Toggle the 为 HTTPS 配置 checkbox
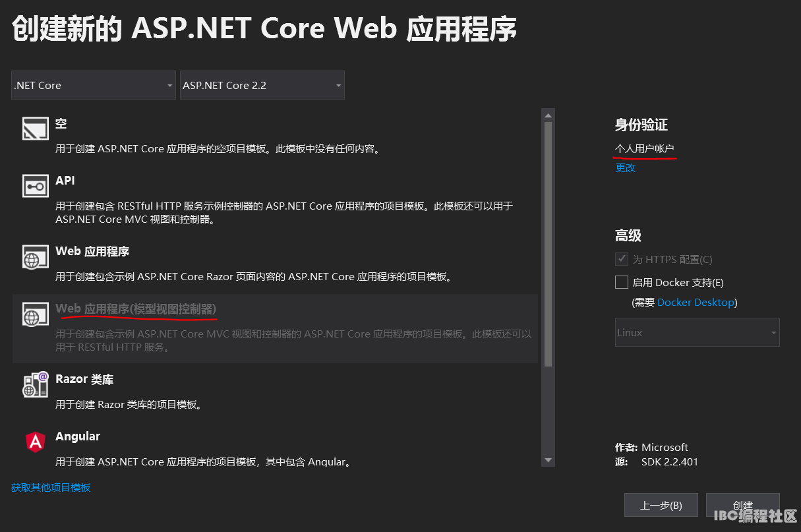The width and height of the screenshot is (801, 532). click(621, 259)
